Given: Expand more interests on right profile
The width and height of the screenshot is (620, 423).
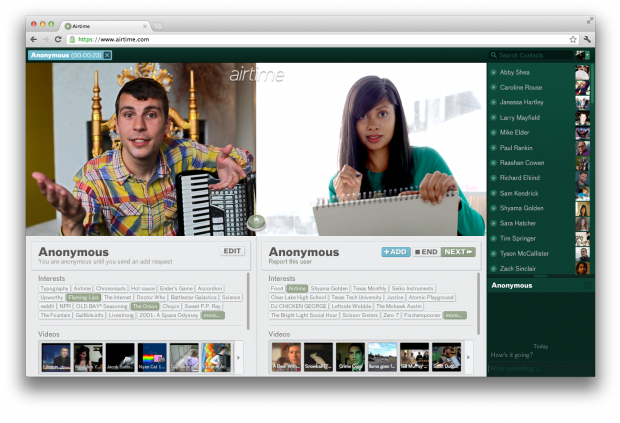Looking at the screenshot, I should tap(455, 315).
